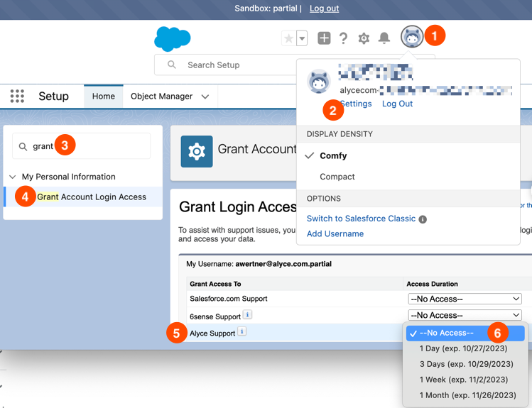Screen dimensions: 532x408
Task: Choose 1 Month (exp. 11/26/2023) option
Action: [467, 395]
